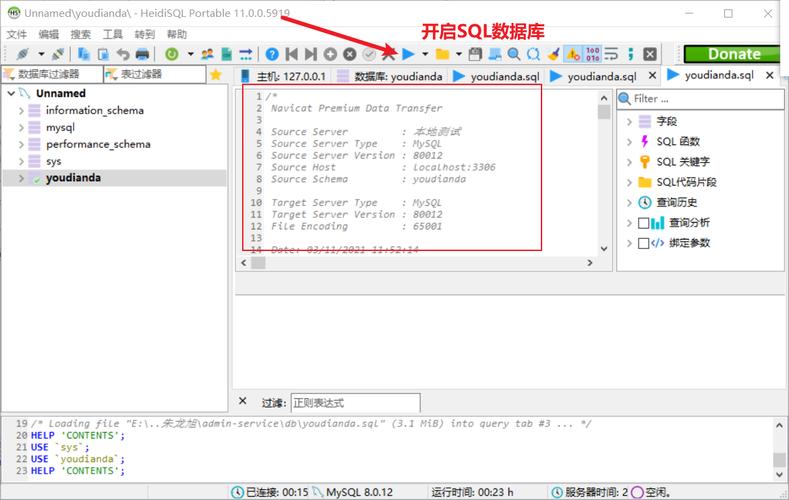Click the Open SQL file folder icon

pyautogui.click(x=442, y=54)
